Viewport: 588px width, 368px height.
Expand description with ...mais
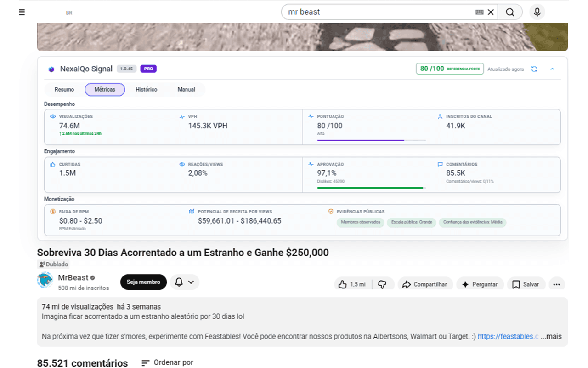click(551, 336)
